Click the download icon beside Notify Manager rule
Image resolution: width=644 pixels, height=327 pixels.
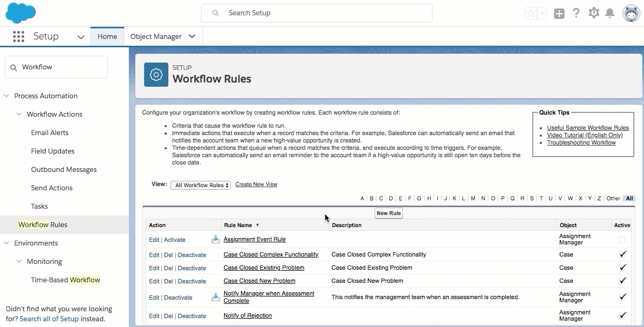(216, 297)
